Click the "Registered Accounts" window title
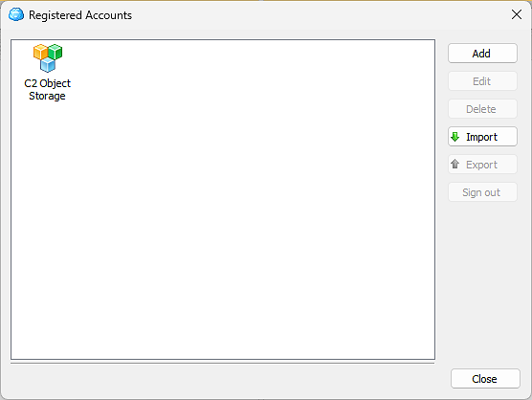Screen dimensions: 532x400 tap(80, 15)
